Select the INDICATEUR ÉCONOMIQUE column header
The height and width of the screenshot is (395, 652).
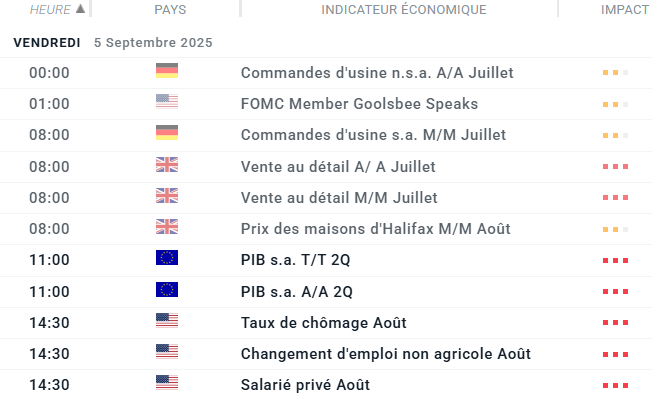click(x=404, y=10)
